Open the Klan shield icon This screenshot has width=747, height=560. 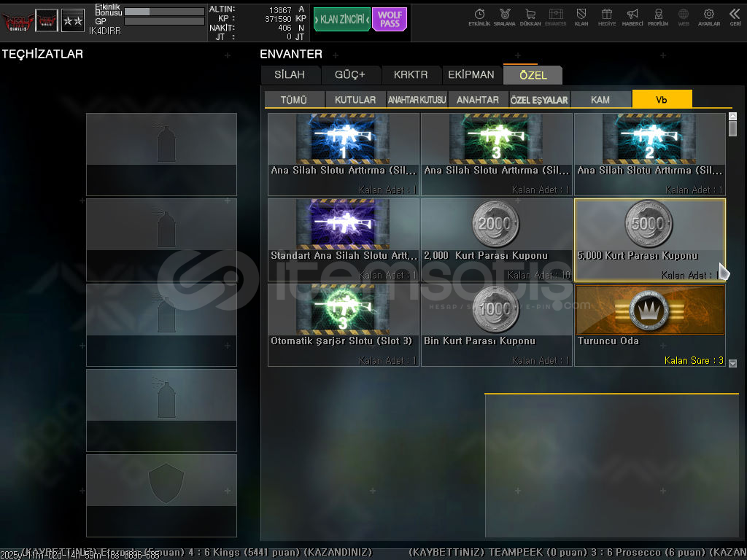[x=581, y=17]
